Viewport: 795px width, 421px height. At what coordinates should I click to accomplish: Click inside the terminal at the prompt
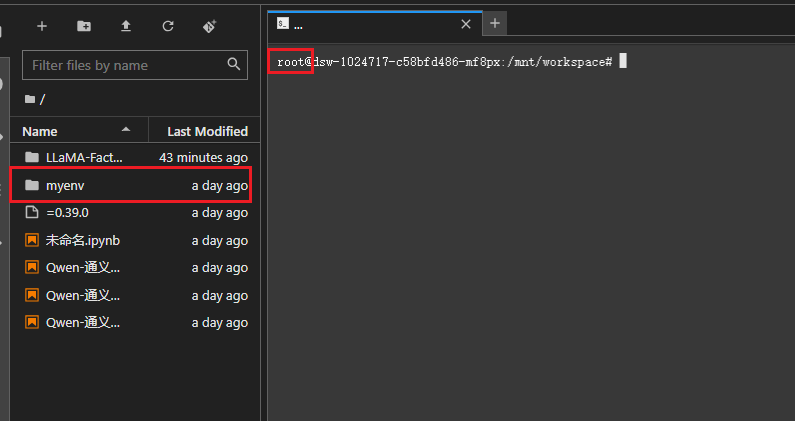click(x=623, y=61)
